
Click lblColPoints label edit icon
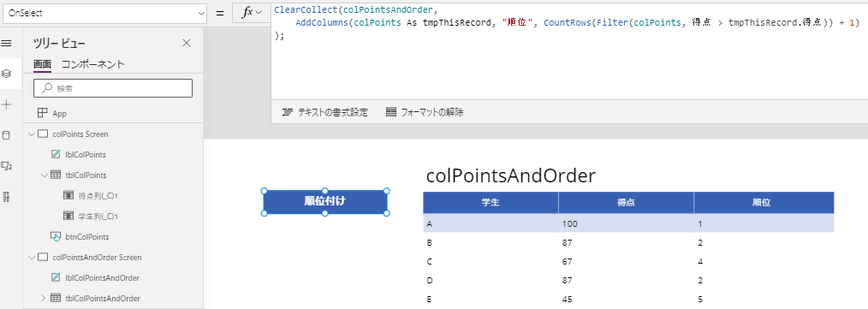(x=56, y=154)
